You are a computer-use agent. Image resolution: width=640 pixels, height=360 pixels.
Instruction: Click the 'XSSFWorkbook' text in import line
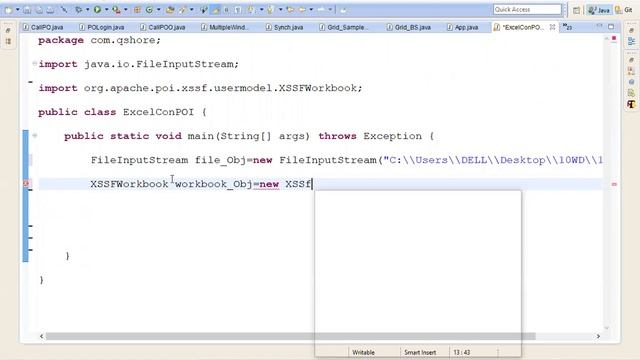pos(318,88)
